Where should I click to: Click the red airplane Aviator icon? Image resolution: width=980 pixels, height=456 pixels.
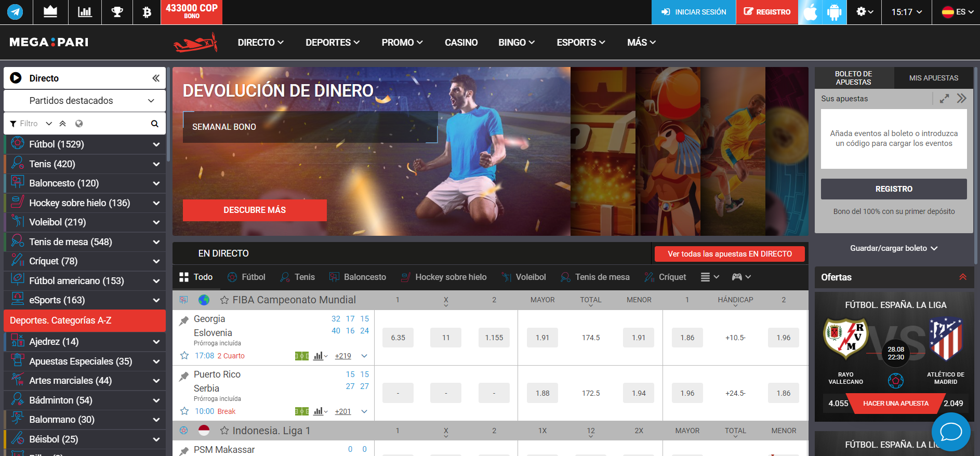[195, 43]
